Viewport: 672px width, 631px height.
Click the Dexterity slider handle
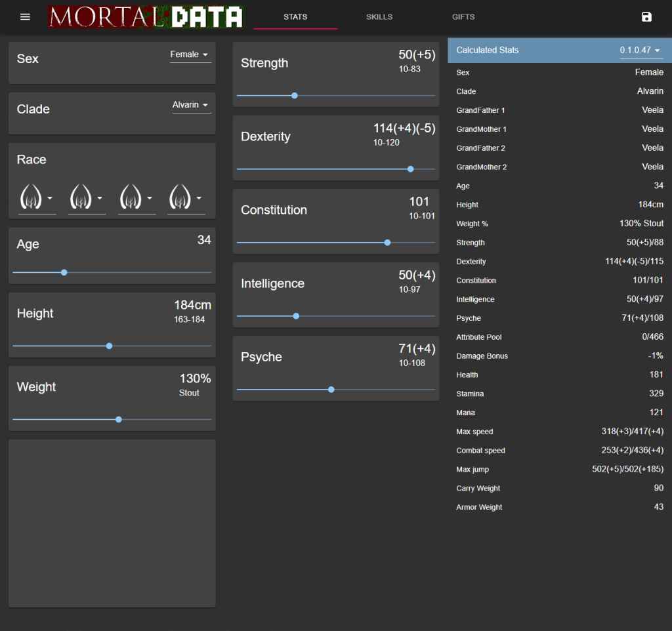tap(411, 169)
